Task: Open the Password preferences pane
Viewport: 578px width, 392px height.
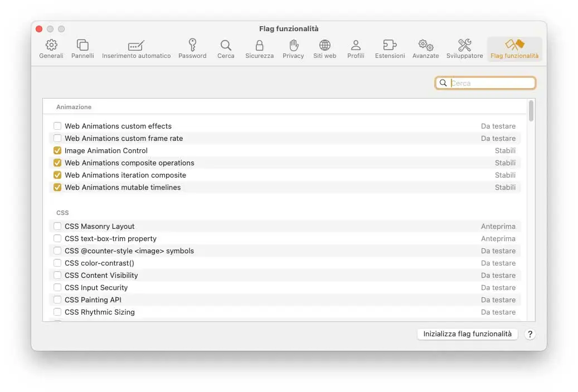Action: pyautogui.click(x=192, y=49)
